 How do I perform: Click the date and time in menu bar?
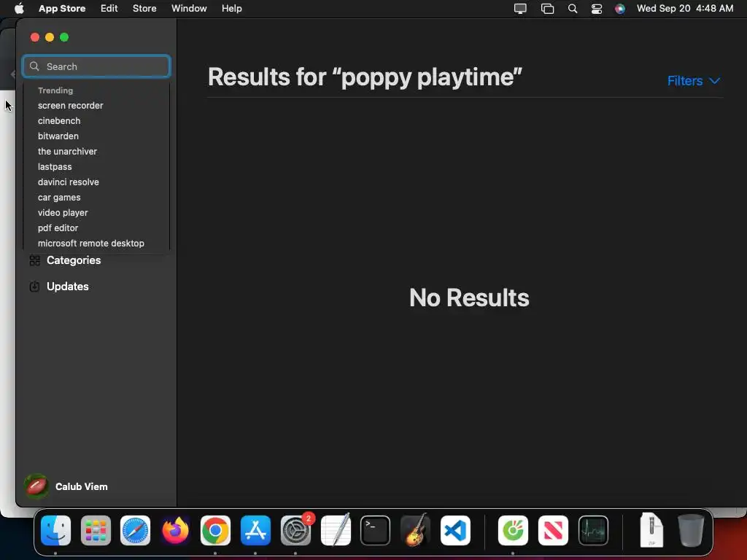pos(684,9)
